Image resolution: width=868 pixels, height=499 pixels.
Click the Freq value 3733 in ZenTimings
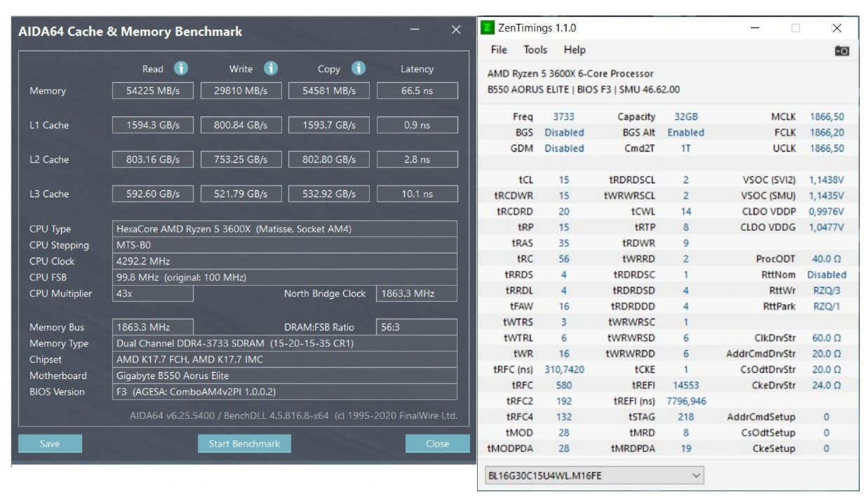tap(563, 117)
